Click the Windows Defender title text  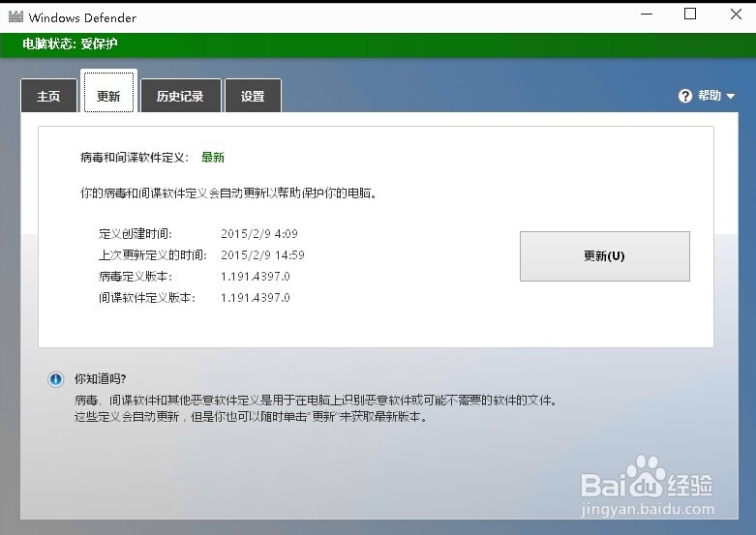[82, 17]
